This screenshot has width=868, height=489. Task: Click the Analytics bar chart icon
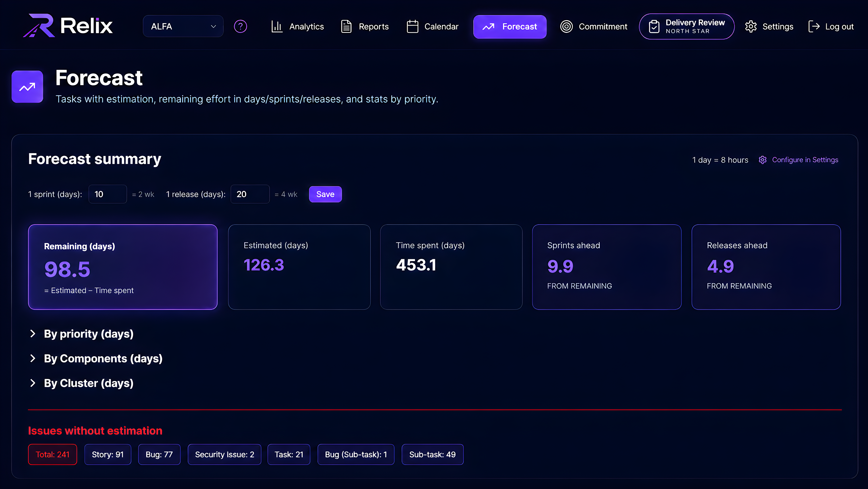tap(277, 26)
